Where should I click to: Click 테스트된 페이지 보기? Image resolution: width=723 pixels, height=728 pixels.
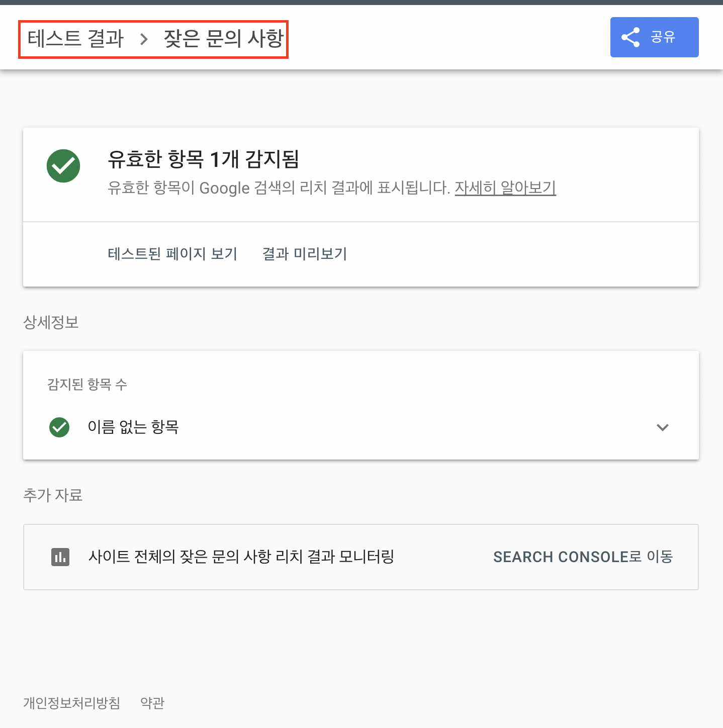coord(172,254)
